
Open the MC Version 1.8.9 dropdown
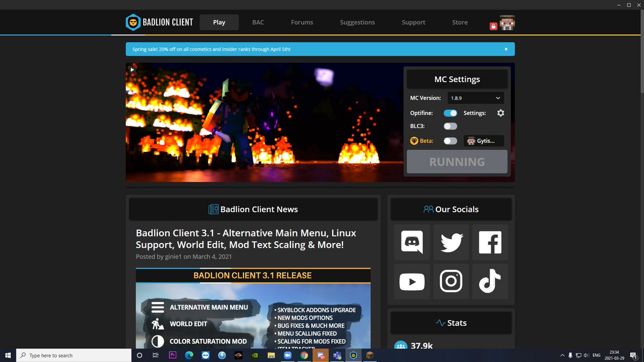pos(475,98)
